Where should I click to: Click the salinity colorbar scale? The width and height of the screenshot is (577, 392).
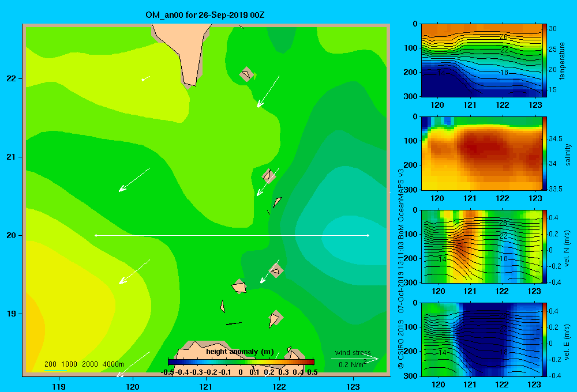[545, 153]
